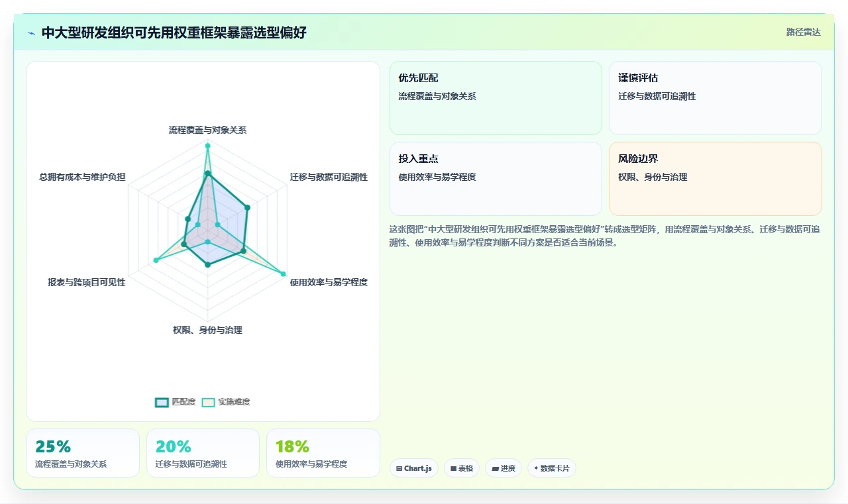Click the page title 中大型研发组织可先用权重框架暴露选型偏好
Image resolution: width=848 pixels, height=504 pixels.
(x=174, y=32)
